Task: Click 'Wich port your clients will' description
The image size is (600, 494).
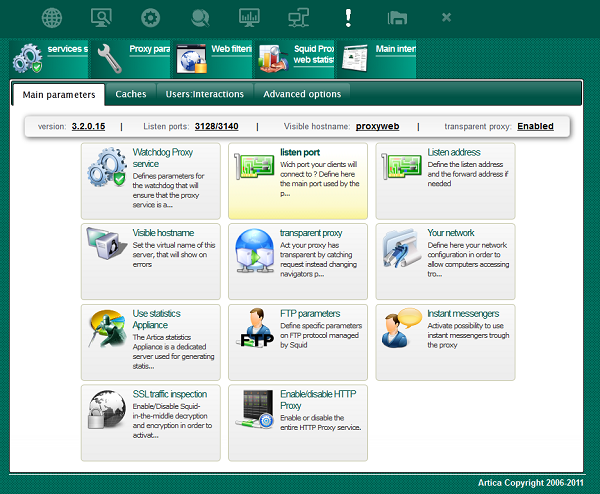Action: click(320, 179)
